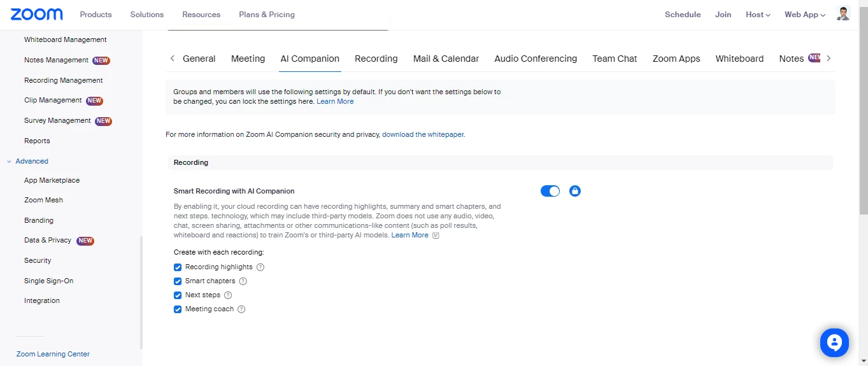Click the external link icon after Learn More
Screen dimensions: 868x366
436,236
